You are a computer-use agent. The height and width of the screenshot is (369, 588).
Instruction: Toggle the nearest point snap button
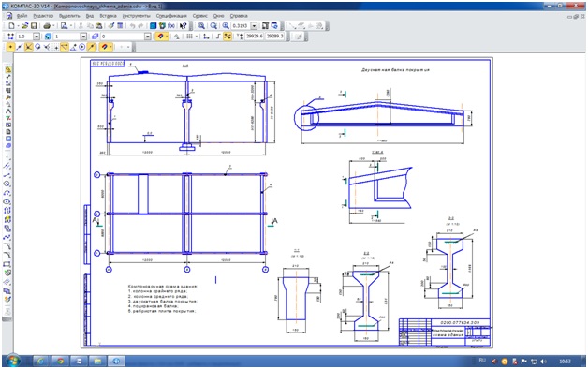click(10, 47)
